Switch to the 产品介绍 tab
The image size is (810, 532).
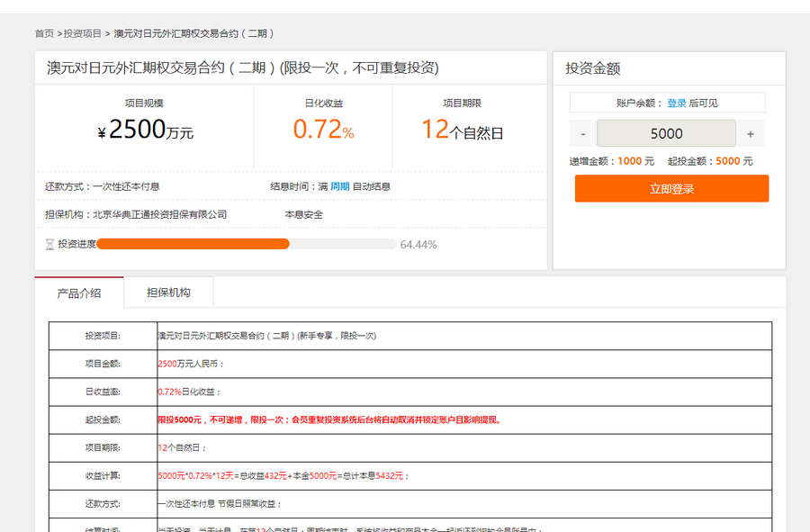78,292
